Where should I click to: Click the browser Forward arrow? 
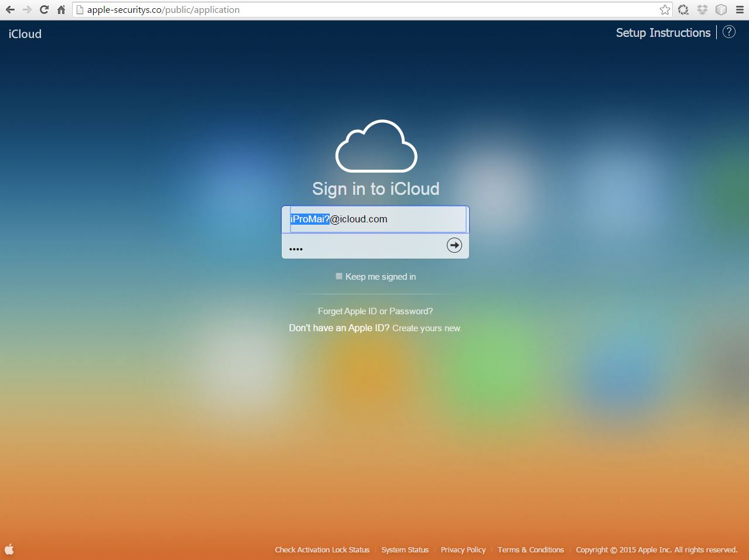27,10
